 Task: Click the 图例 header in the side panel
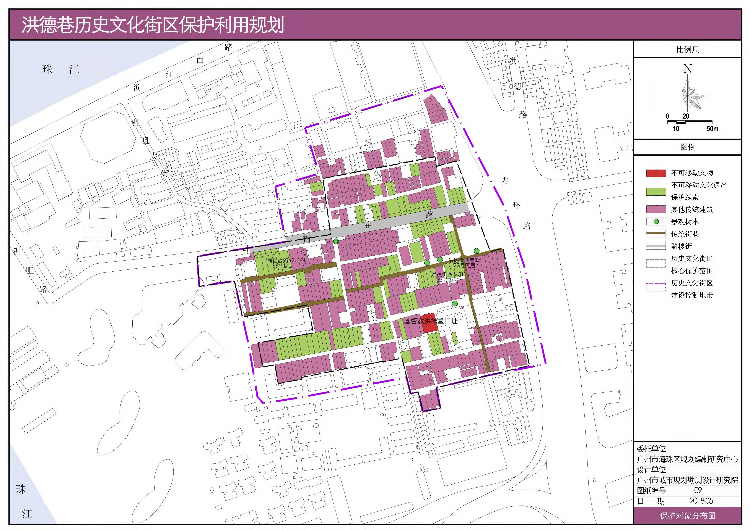coord(687,147)
